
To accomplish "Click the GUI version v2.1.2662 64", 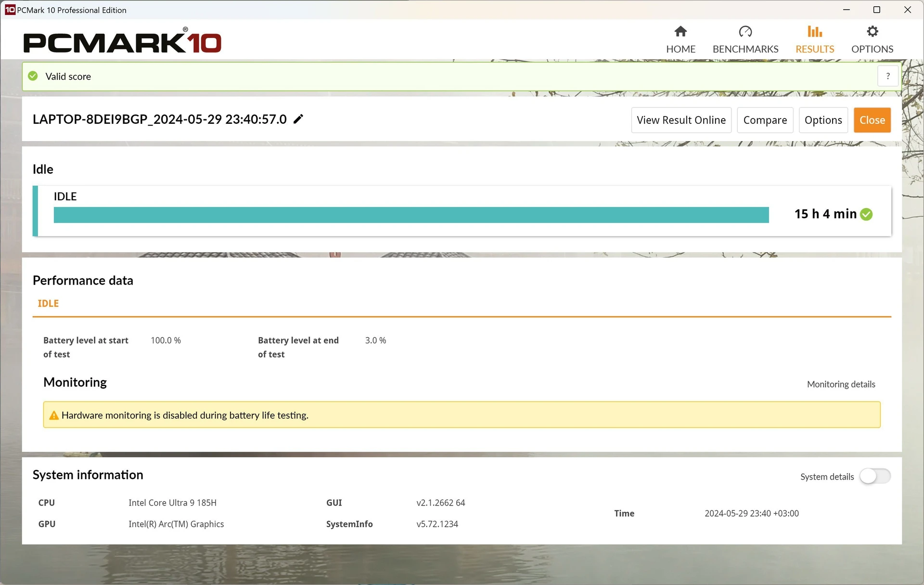I will (441, 503).
